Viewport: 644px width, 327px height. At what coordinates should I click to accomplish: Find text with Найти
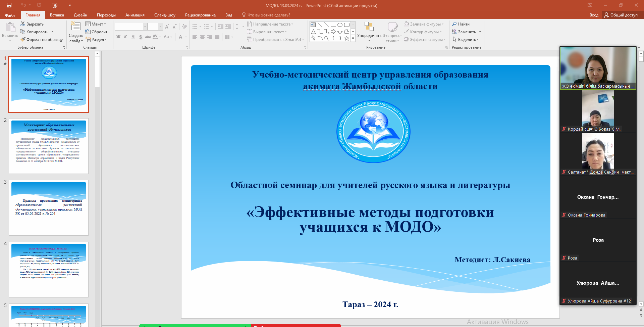point(461,24)
